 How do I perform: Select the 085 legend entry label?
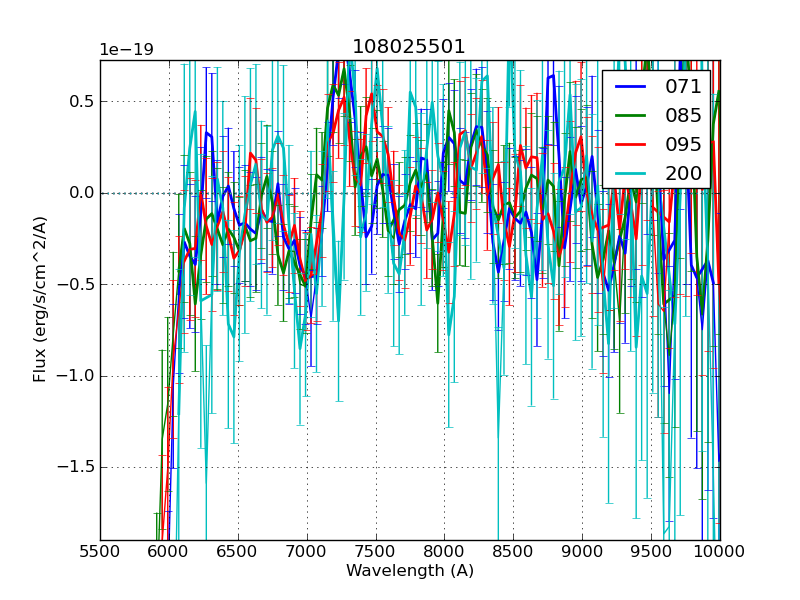point(683,116)
